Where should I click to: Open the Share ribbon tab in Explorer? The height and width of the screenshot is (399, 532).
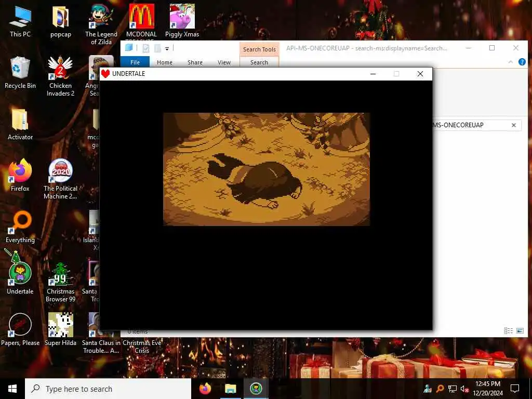pos(195,62)
